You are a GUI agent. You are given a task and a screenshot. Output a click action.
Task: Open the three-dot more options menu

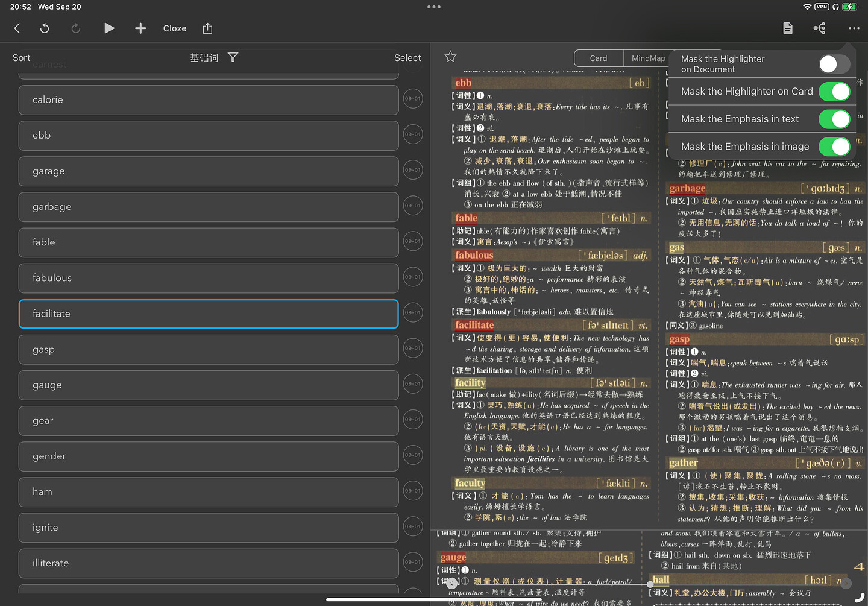tap(854, 28)
